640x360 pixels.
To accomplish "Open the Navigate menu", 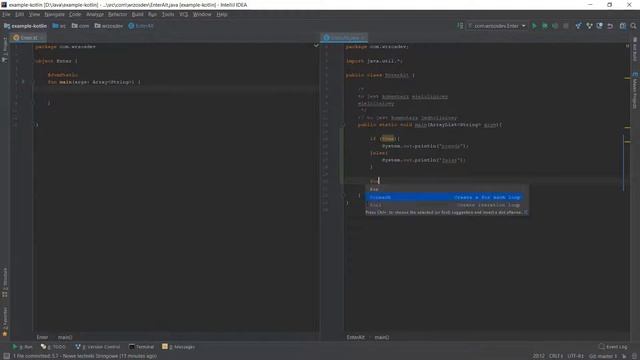I will (x=54, y=14).
